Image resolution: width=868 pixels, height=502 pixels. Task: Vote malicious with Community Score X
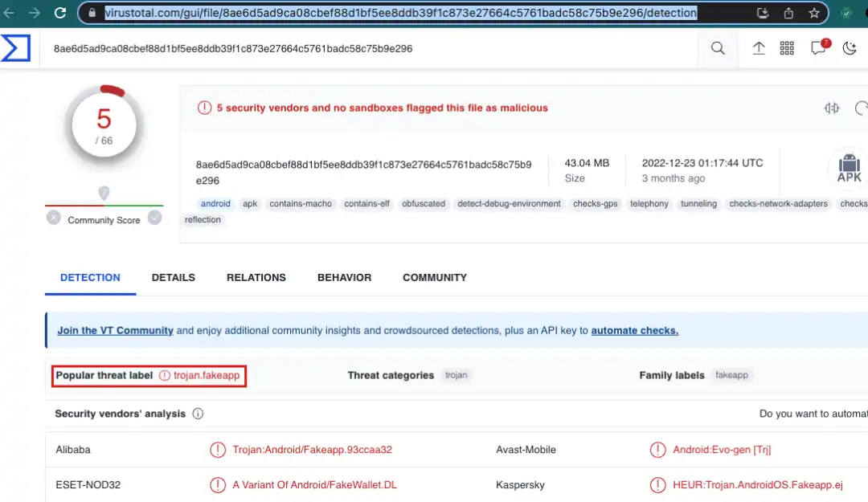(53, 218)
